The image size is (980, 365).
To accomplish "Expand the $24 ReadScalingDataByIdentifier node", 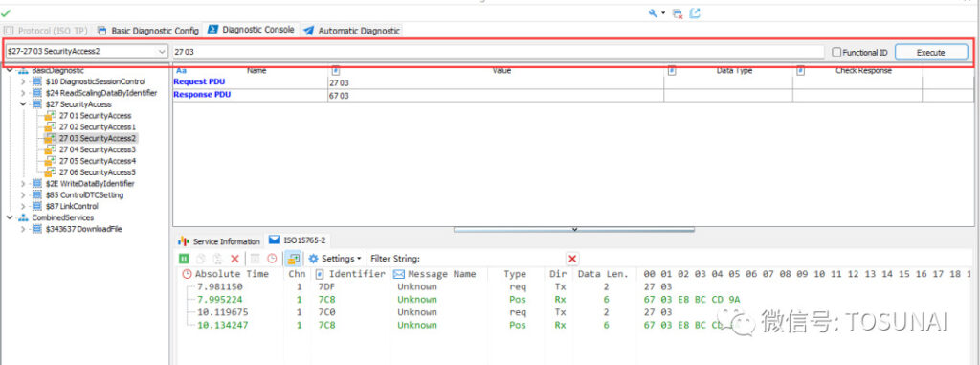I will tap(23, 93).
